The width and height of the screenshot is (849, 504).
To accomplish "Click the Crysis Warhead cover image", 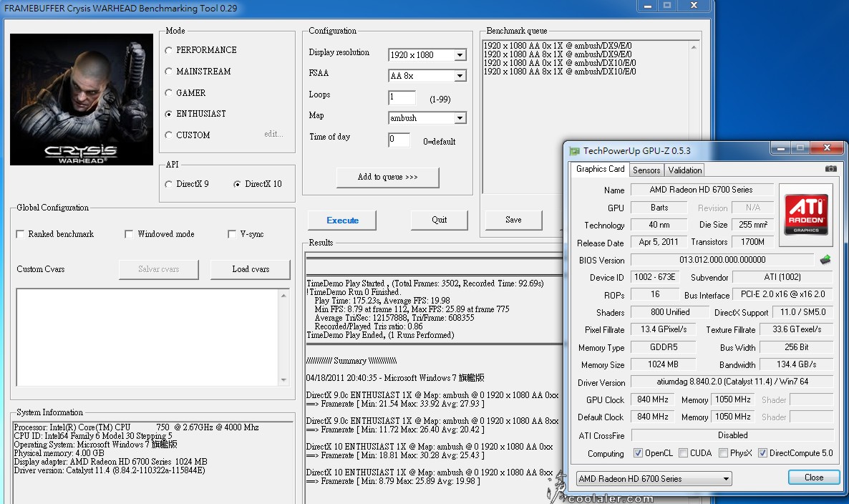I will click(x=81, y=100).
